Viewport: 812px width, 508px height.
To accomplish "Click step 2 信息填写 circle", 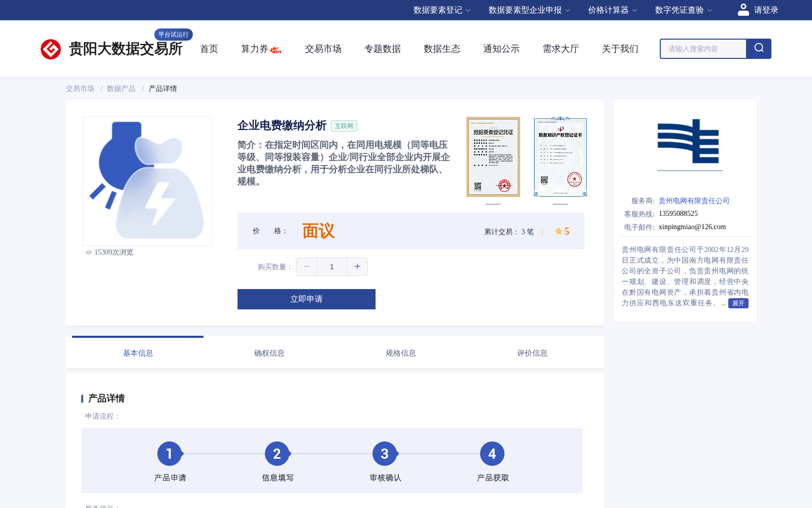I will 277,454.
